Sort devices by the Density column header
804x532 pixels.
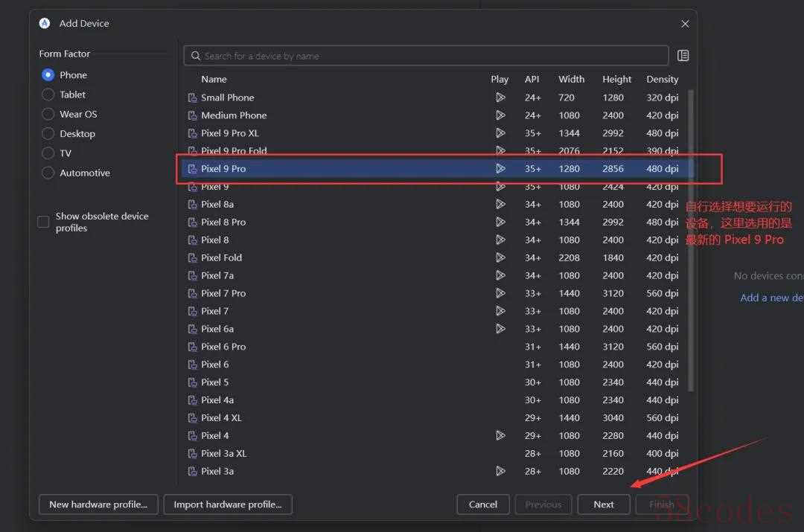pos(662,79)
